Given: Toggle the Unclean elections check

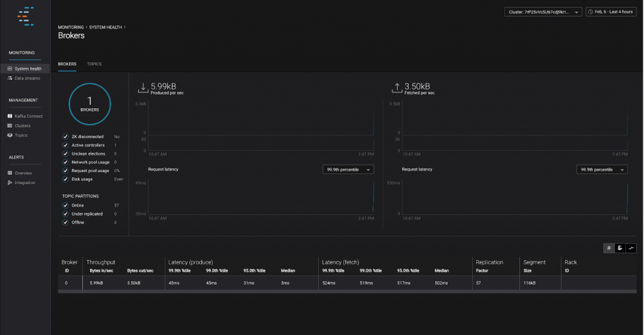Looking at the screenshot, I should [65, 153].
